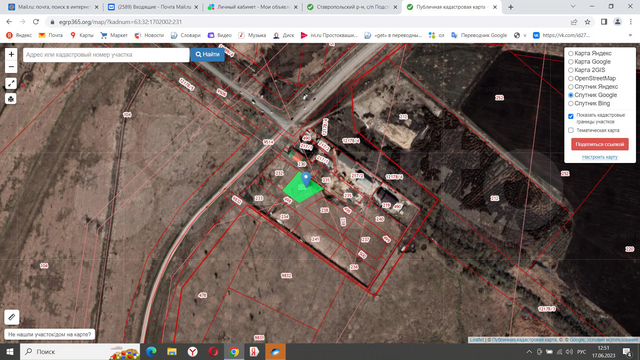This screenshot has height=360, width=640.
Task: Zoom in on the cadastral map
Action: [x=11, y=54]
